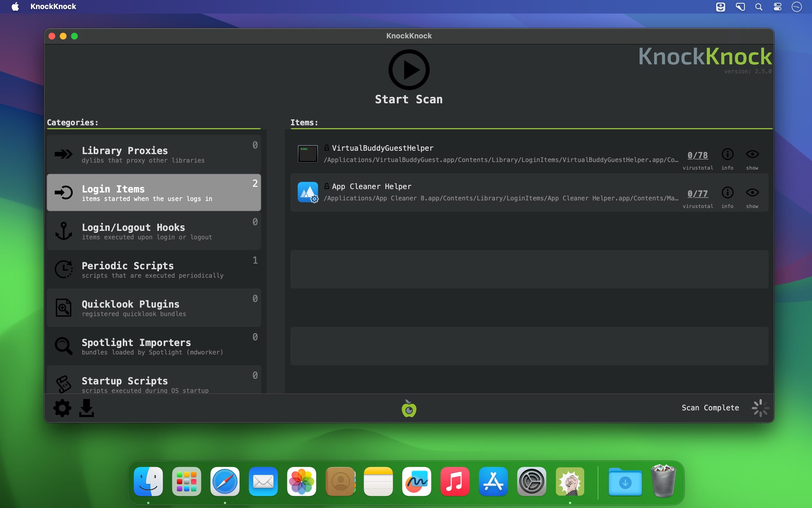Click the save results download icon
The image size is (812, 508).
(87, 408)
